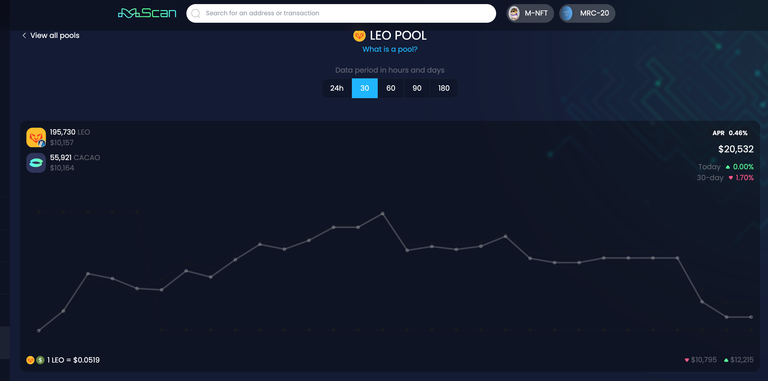The width and height of the screenshot is (768, 381).
Task: Click the LEO lion token icon
Action: [36, 138]
